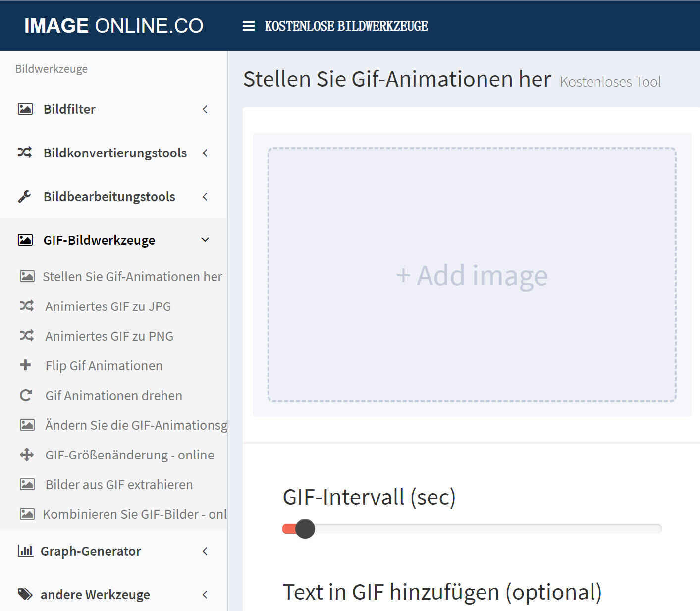This screenshot has height=611, width=700.
Task: Click the Stellen Sie Gif-Animationen her page title
Action: 397,79
